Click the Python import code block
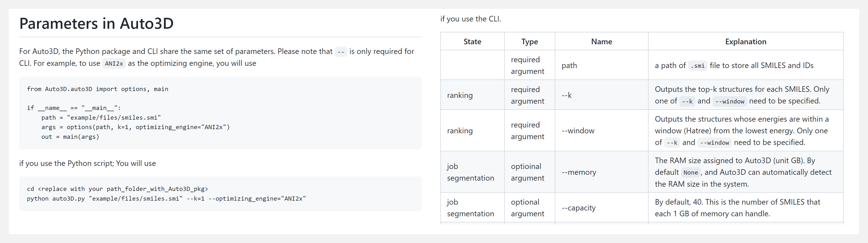 [x=220, y=113]
